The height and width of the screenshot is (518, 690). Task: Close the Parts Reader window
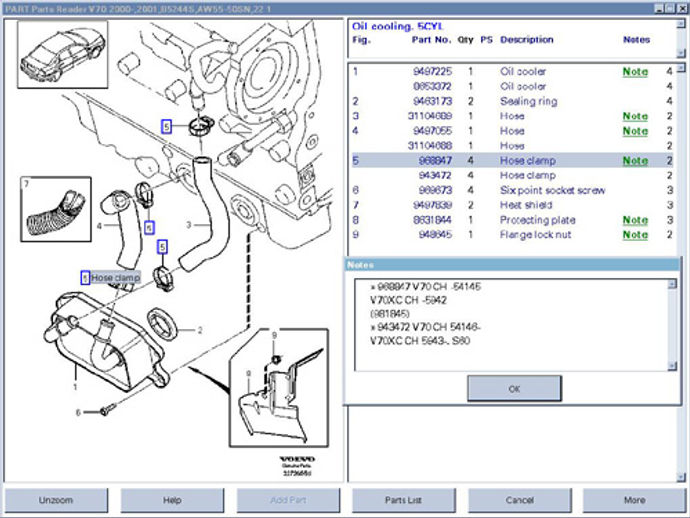click(681, 8)
